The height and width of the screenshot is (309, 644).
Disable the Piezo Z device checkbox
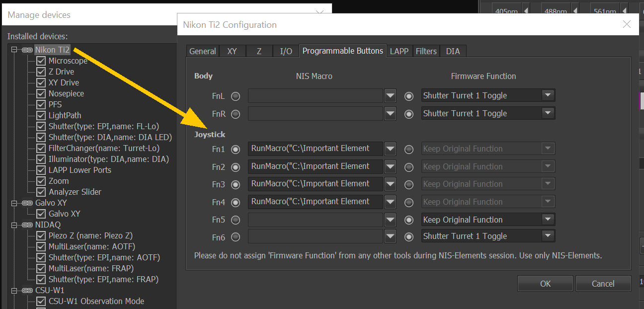pyautogui.click(x=41, y=235)
